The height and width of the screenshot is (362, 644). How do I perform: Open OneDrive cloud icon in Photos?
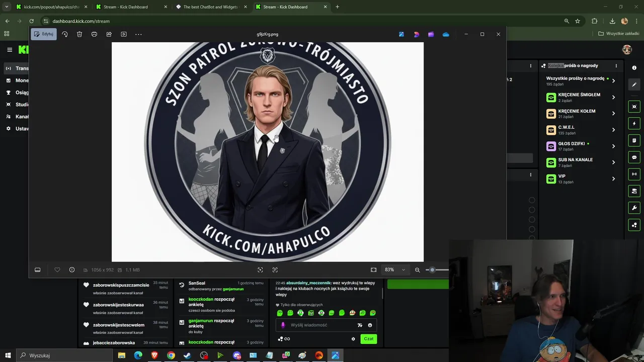pos(446,34)
